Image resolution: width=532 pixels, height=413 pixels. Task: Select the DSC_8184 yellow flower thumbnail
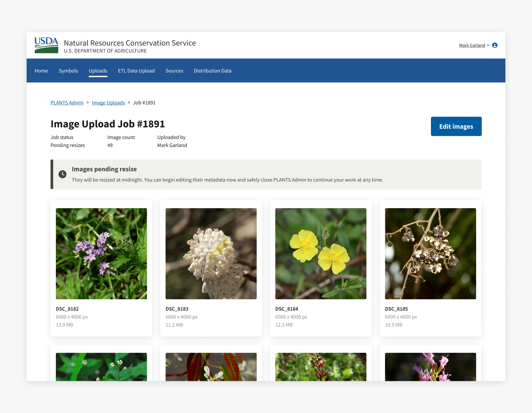tap(321, 253)
